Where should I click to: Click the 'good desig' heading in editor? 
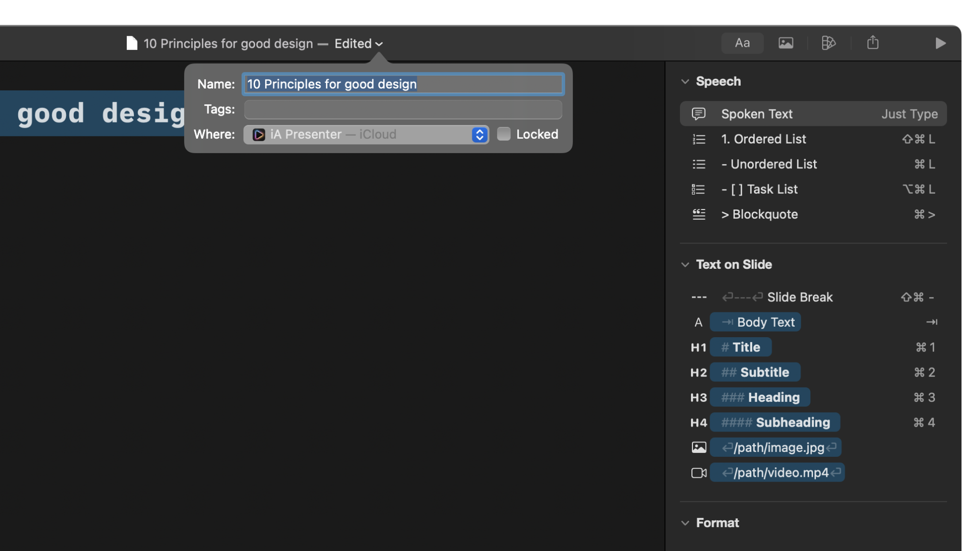101,113
